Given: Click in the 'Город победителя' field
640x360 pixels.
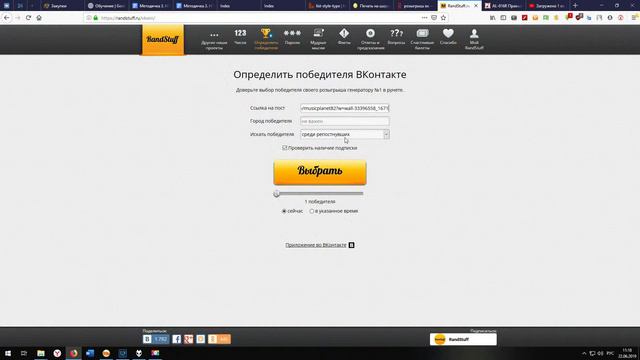Looking at the screenshot, I should pyautogui.click(x=345, y=121).
